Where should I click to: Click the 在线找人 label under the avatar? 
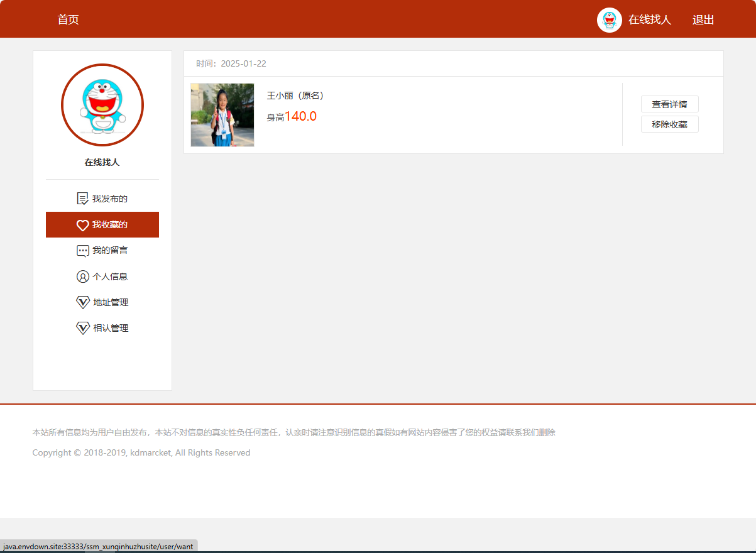(x=102, y=162)
